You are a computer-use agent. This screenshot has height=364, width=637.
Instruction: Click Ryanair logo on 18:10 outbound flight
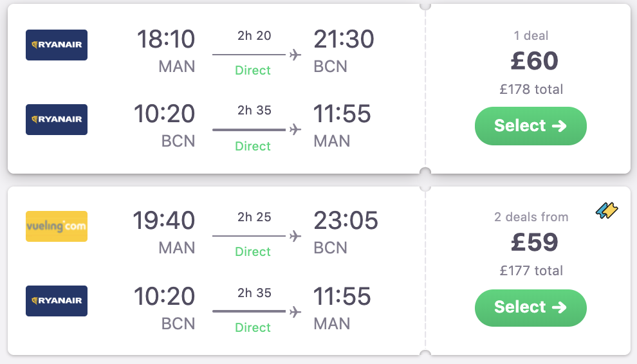(x=57, y=45)
